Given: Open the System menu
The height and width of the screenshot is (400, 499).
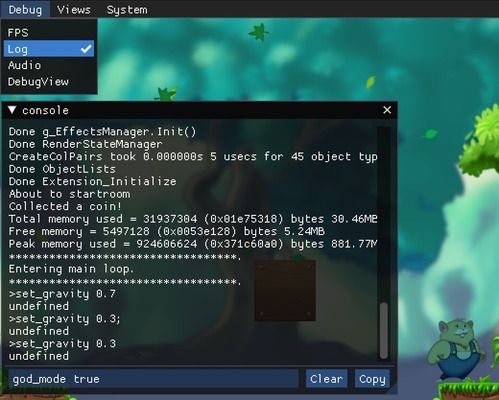Looking at the screenshot, I should click(x=127, y=9).
